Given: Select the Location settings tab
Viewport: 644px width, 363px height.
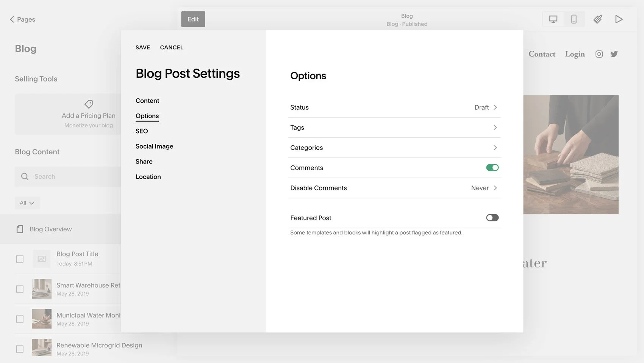Looking at the screenshot, I should click(148, 177).
